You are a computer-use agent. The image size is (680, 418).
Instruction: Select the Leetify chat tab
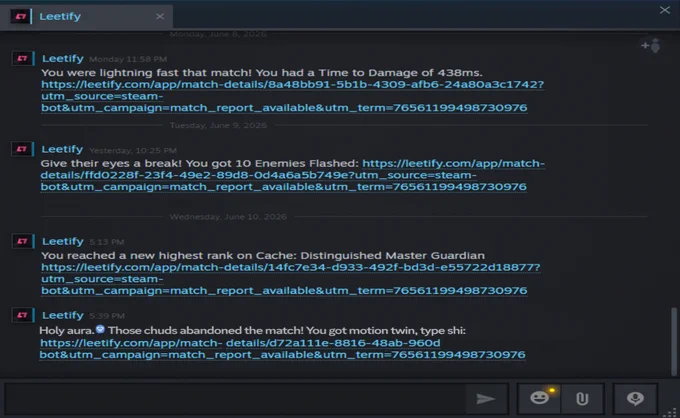(86, 16)
